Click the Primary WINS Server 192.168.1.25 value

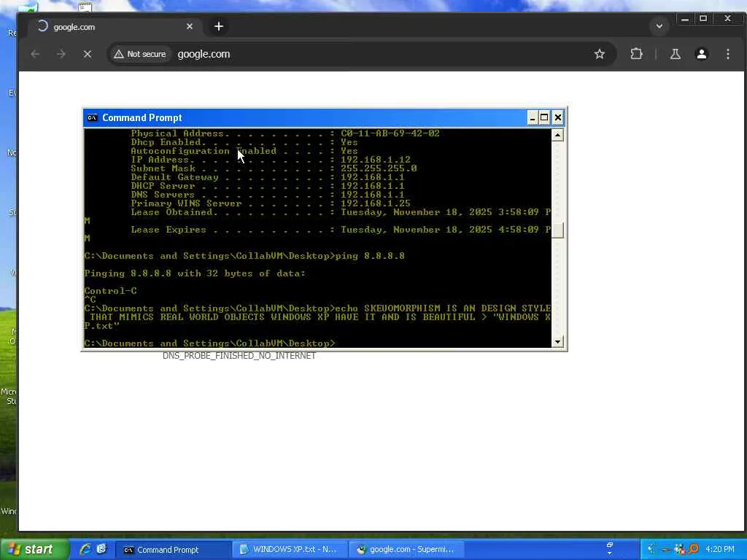pos(376,203)
